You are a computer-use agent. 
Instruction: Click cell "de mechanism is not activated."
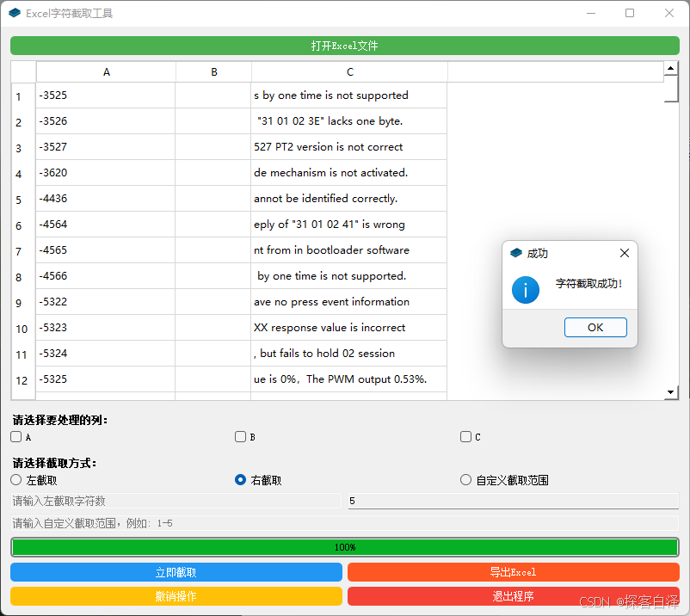click(349, 172)
